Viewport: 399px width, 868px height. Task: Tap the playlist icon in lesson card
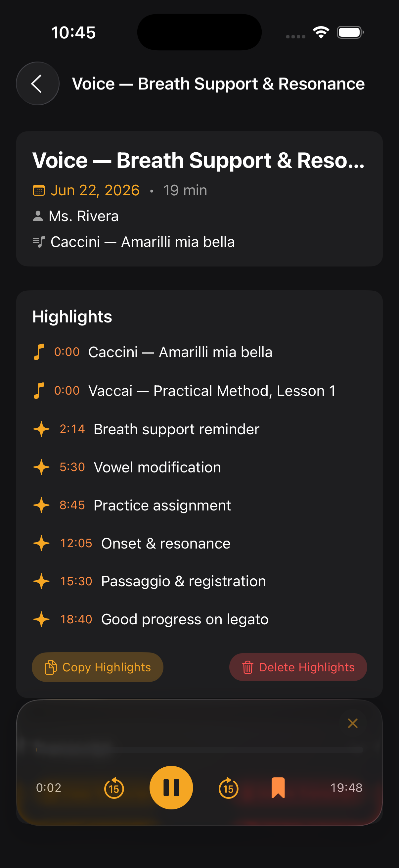pyautogui.click(x=39, y=242)
